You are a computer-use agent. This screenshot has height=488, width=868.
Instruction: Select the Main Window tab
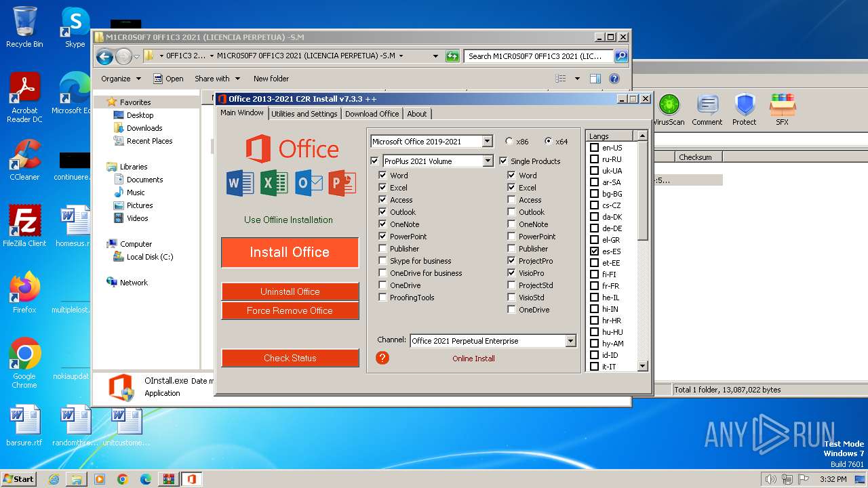(x=242, y=113)
